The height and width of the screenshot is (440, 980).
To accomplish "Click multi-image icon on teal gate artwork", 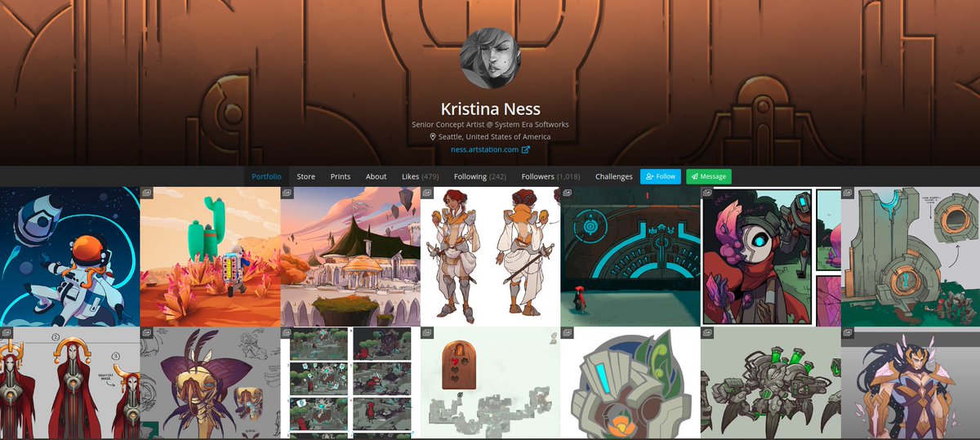I will pyautogui.click(x=568, y=193).
